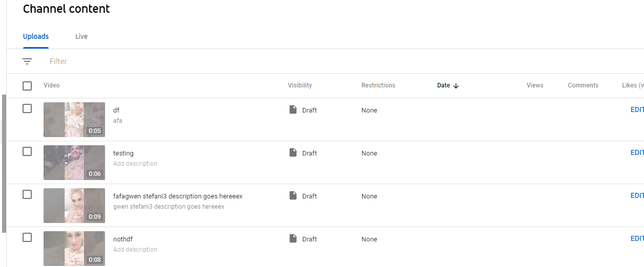
Task: Click the Restrictions column header
Action: [x=378, y=85]
